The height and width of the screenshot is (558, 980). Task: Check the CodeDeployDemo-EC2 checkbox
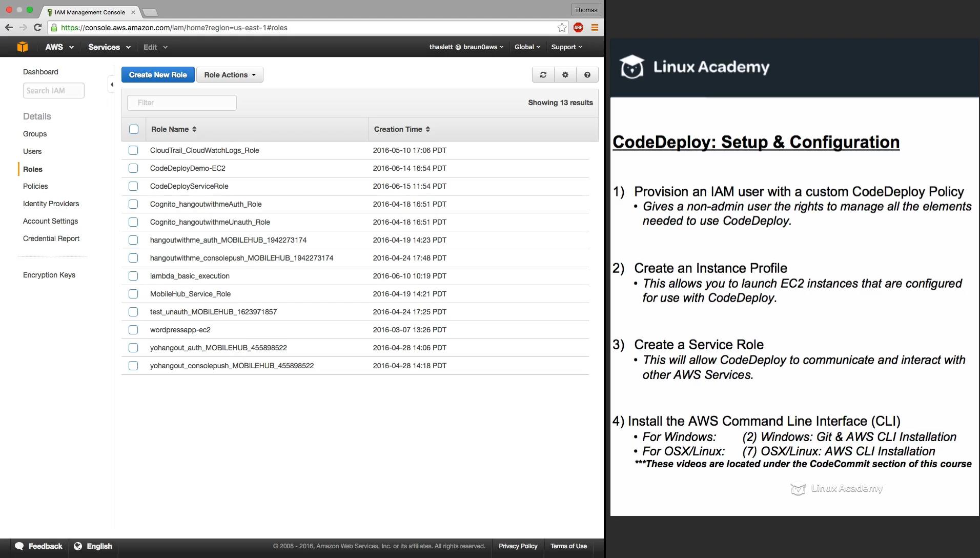(133, 168)
